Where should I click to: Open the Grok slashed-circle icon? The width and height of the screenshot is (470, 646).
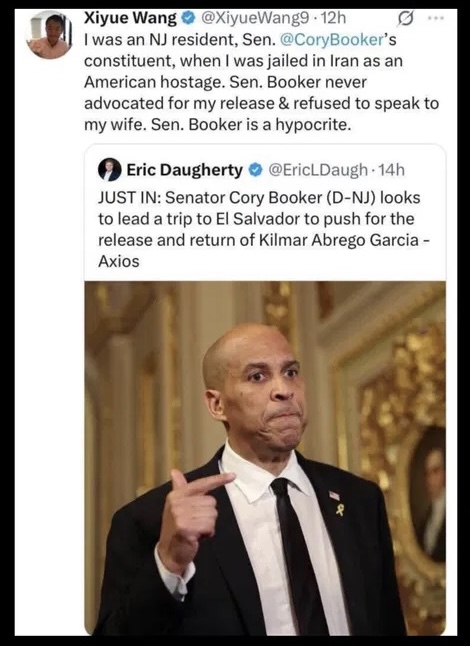pyautogui.click(x=404, y=19)
